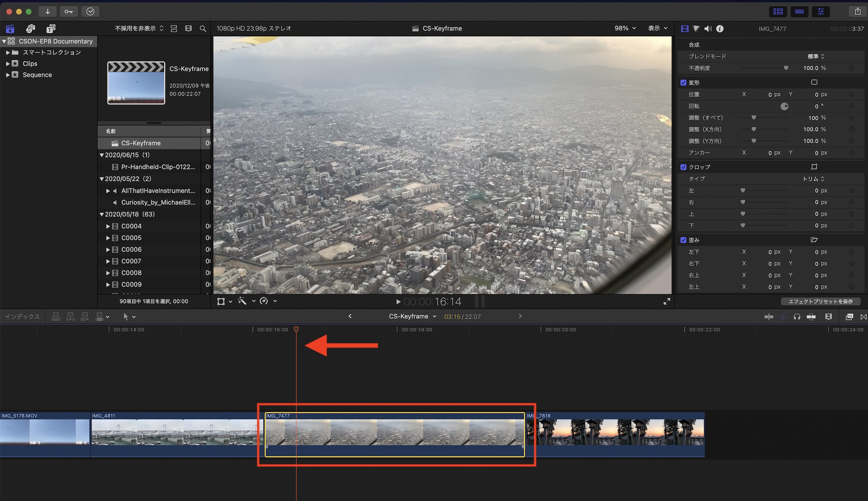
Task: Toggle fullscreen viewer arrows icon
Action: tap(667, 301)
